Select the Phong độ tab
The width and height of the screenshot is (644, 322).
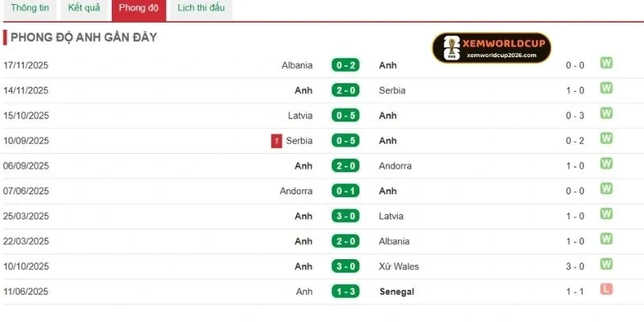(x=138, y=9)
